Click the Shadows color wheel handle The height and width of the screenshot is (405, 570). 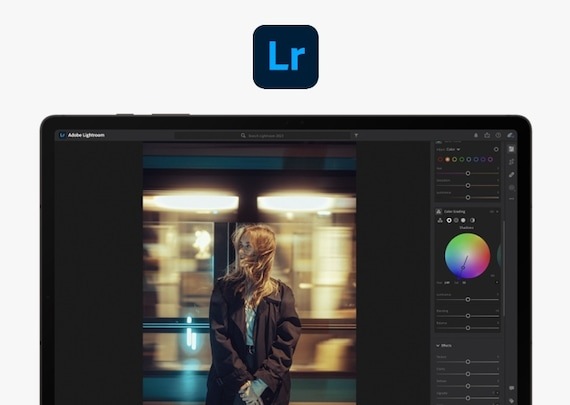[x=463, y=268]
